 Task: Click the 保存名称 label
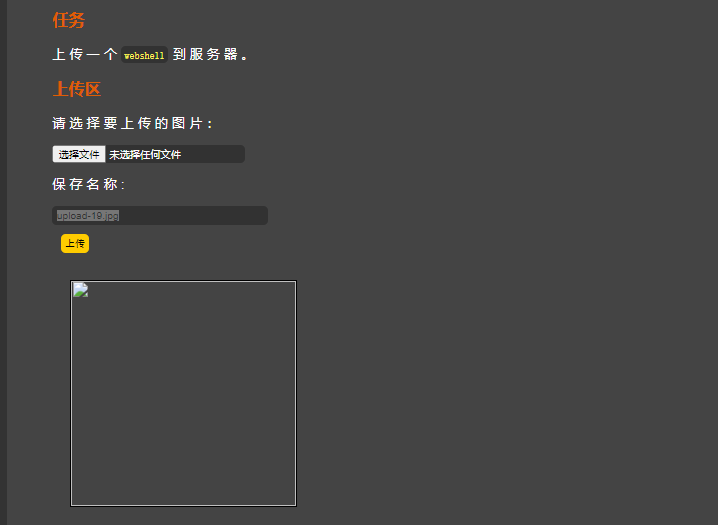88,185
